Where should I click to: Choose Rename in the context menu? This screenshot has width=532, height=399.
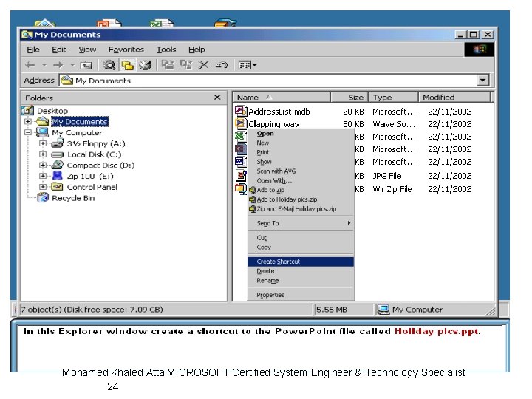pyautogui.click(x=301, y=281)
